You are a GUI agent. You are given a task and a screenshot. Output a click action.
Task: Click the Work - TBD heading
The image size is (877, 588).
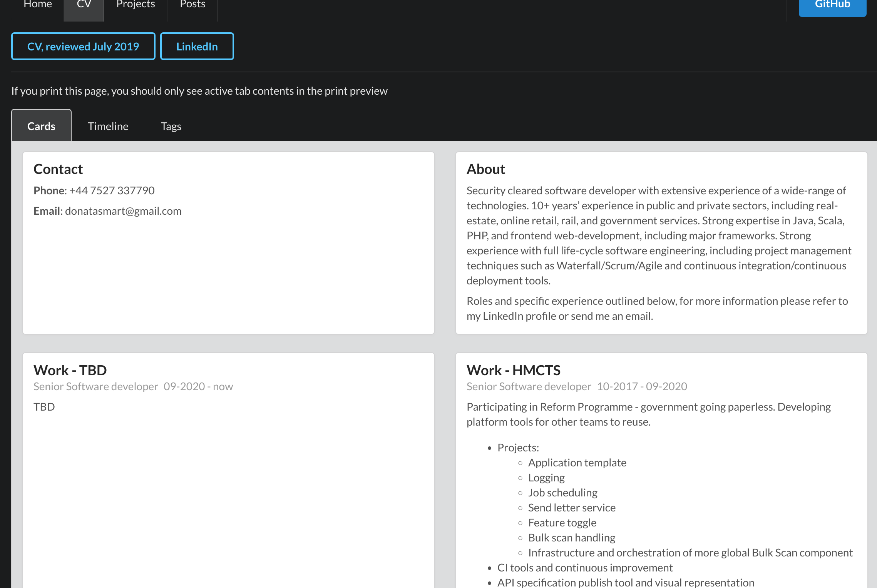click(70, 370)
